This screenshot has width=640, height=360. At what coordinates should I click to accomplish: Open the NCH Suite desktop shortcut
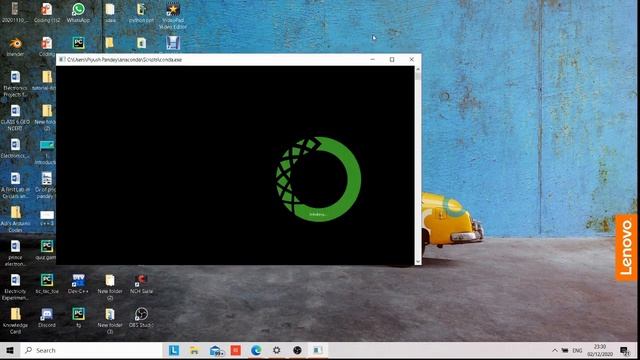click(x=141, y=284)
